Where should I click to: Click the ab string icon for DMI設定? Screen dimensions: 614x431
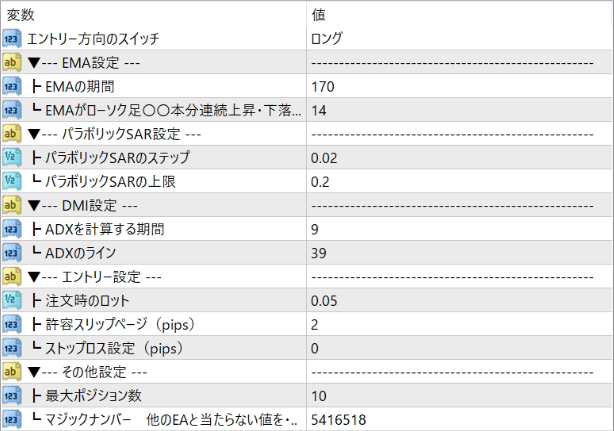click(x=11, y=206)
